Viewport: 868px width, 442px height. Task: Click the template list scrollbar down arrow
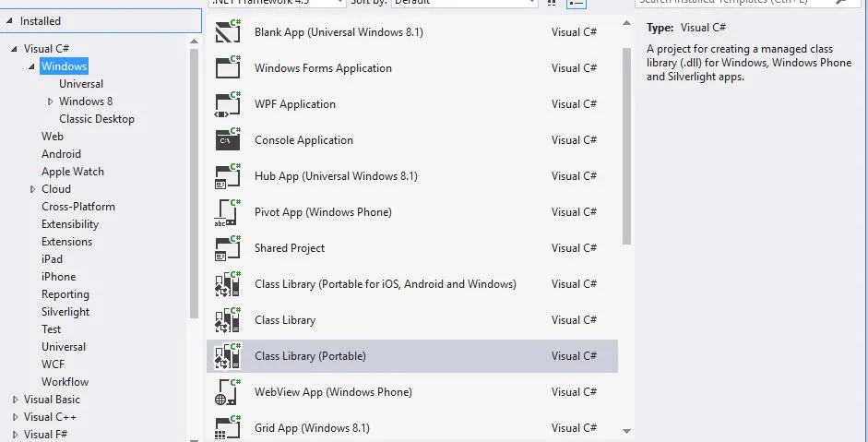click(x=627, y=430)
